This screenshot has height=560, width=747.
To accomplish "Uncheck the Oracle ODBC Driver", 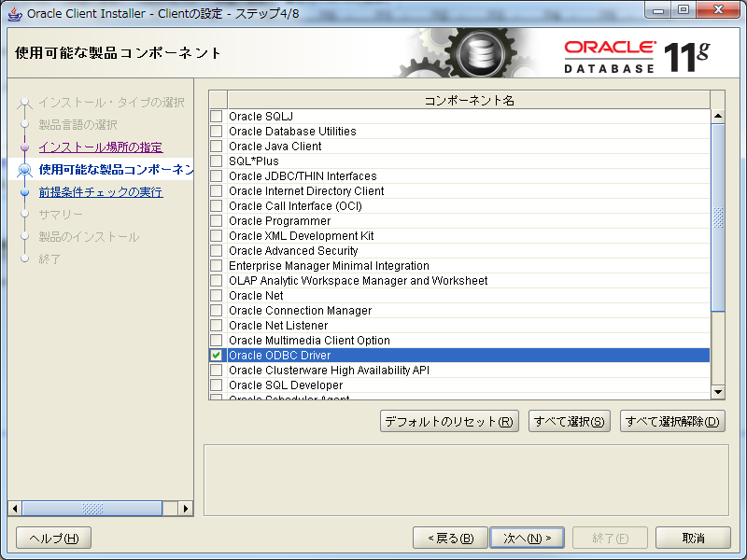I will [x=216, y=355].
